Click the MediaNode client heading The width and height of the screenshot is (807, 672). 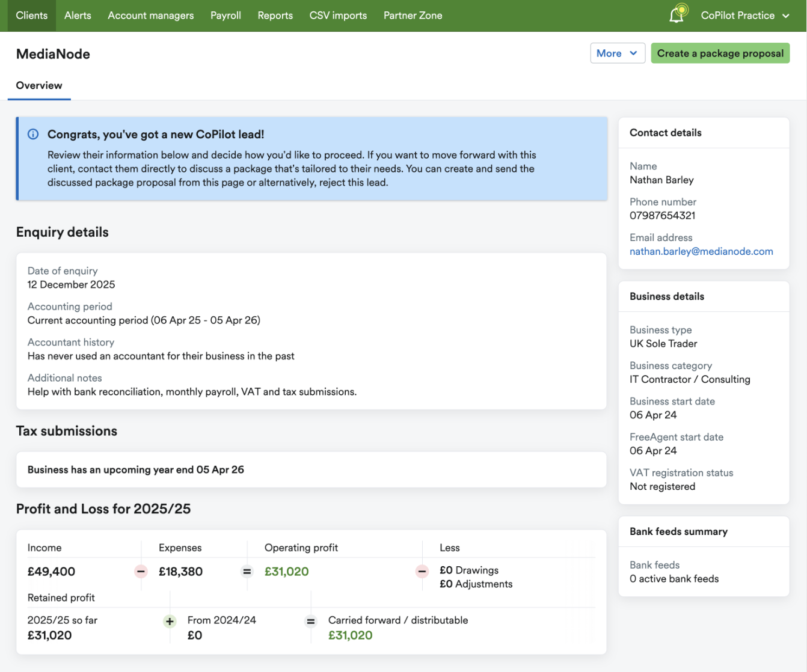coord(53,54)
